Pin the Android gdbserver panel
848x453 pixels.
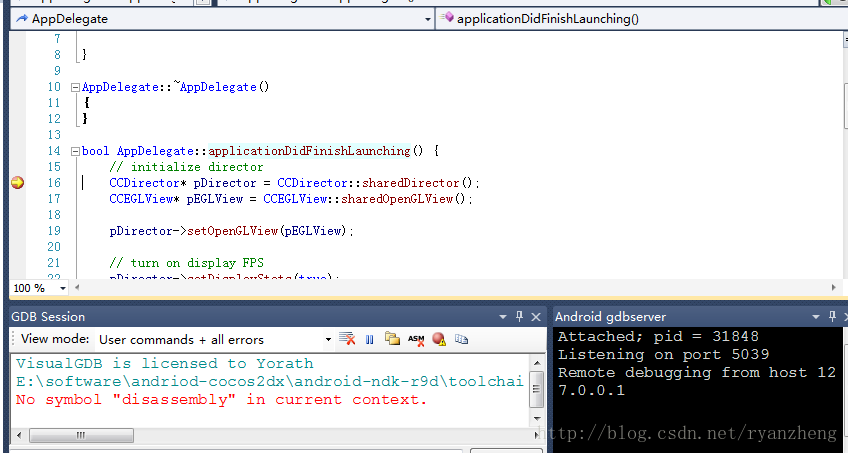(x=833, y=317)
